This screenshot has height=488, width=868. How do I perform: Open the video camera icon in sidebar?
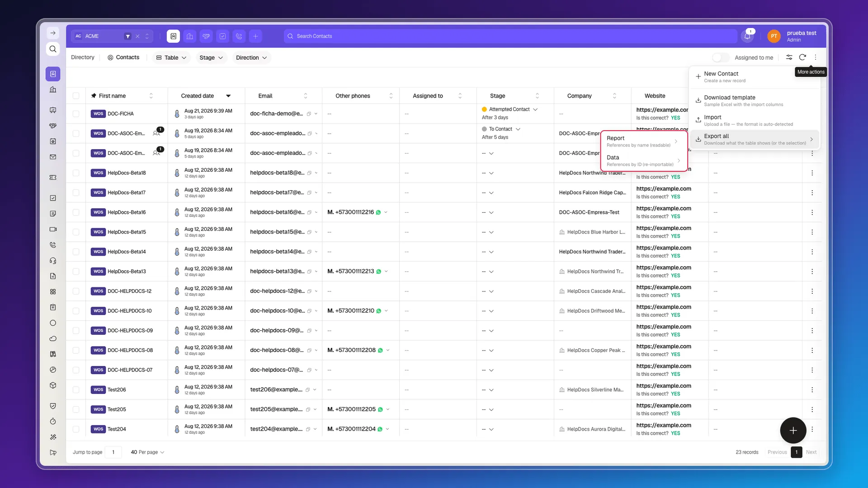tap(53, 229)
